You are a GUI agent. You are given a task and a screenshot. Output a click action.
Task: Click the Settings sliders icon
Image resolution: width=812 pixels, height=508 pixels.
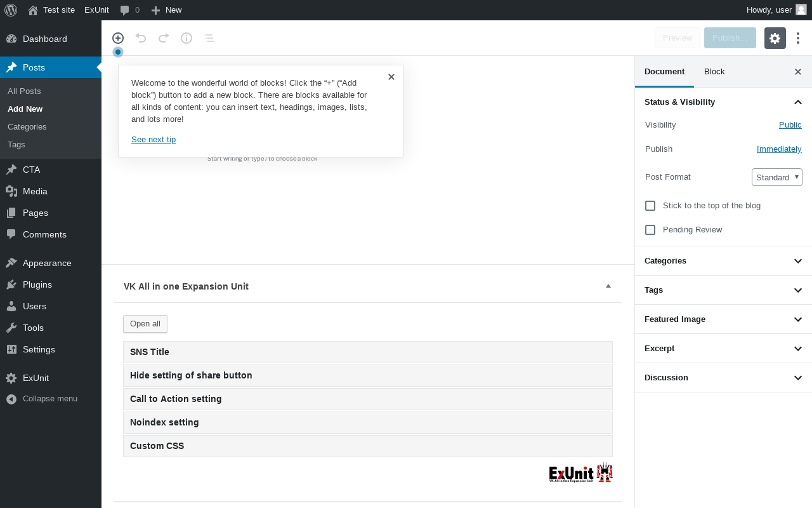tap(11, 349)
